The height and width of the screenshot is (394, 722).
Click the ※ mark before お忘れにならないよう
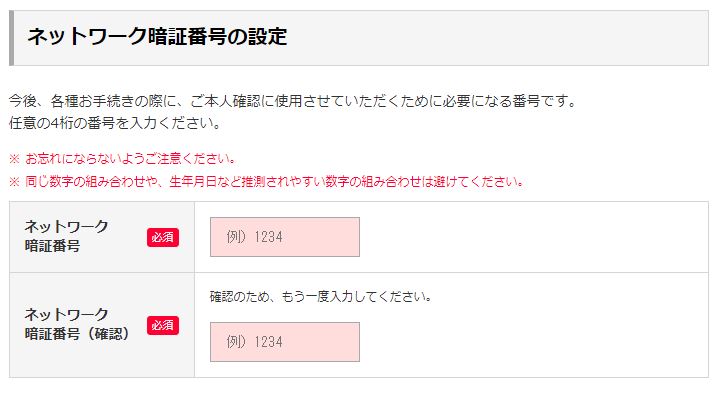pyautogui.click(x=14, y=159)
